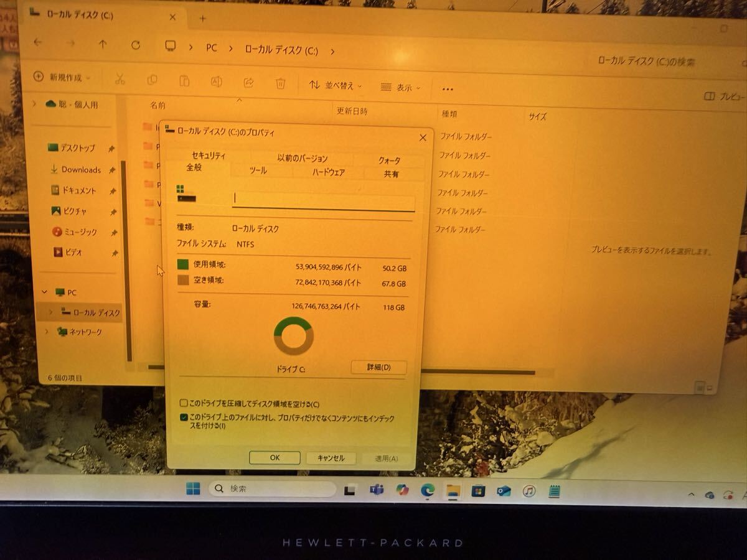Screen dimensions: 747x560
Task: Click the Copy icon in Explorer toolbar
Action: tap(152, 80)
